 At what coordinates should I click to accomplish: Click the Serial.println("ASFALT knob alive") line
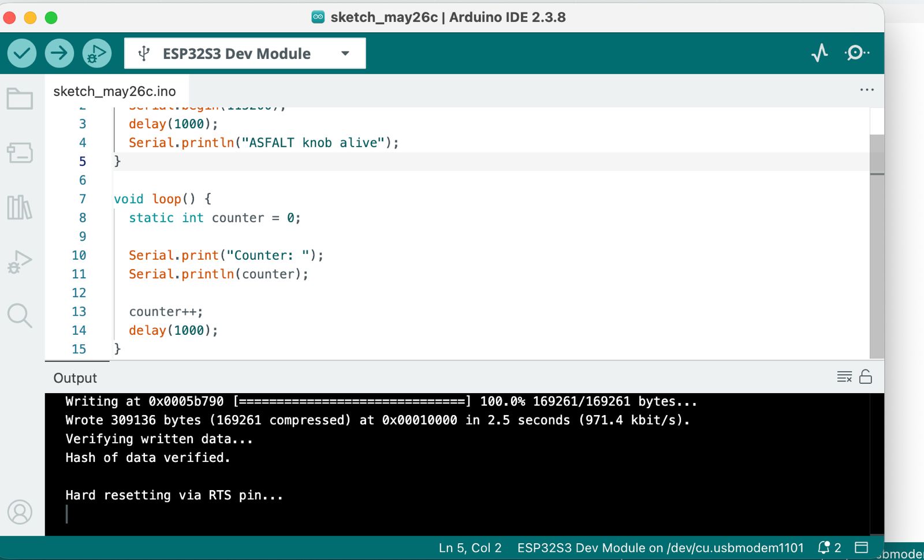[x=264, y=143]
